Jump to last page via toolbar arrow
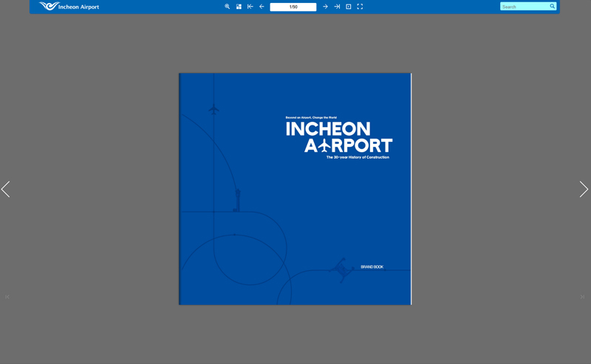The width and height of the screenshot is (591, 364). tap(337, 7)
